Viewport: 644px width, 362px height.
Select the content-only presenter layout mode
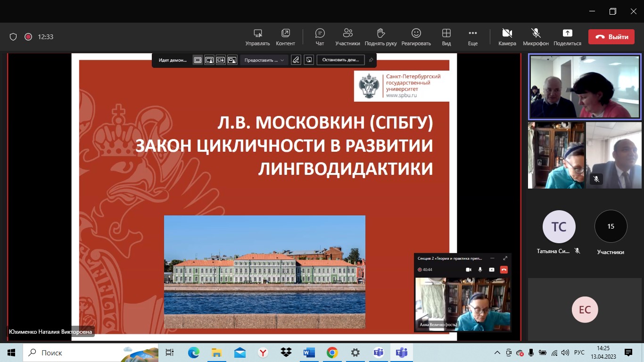click(198, 60)
